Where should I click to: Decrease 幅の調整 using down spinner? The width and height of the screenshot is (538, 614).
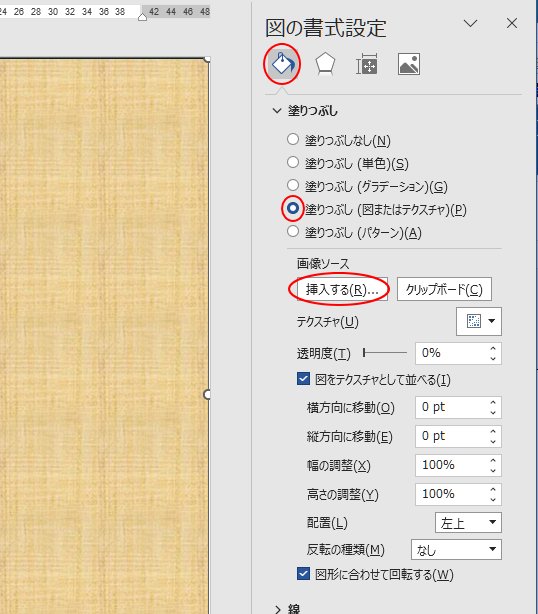pos(493,470)
